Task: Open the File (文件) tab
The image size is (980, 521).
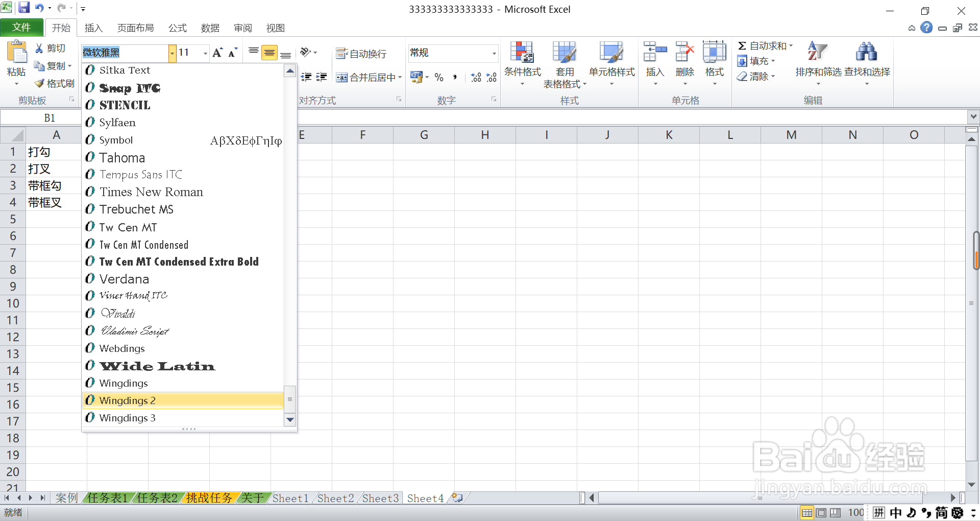Action: click(x=21, y=28)
